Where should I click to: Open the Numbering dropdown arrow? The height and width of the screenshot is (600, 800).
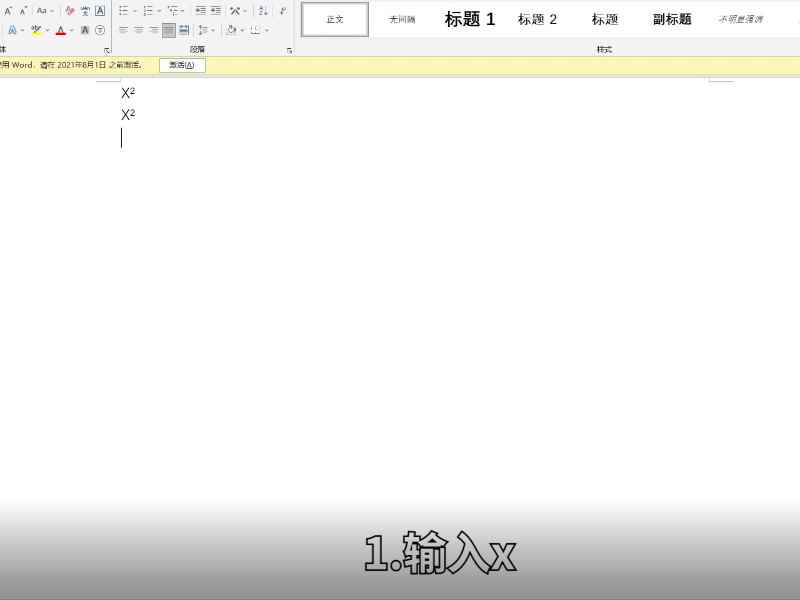160,9
